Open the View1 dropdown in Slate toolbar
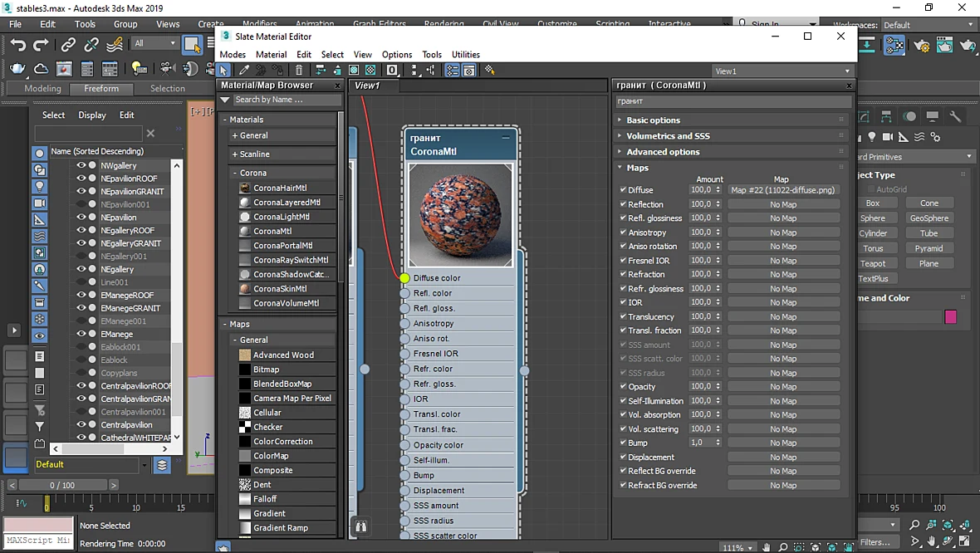This screenshot has height=553, width=980. point(782,71)
